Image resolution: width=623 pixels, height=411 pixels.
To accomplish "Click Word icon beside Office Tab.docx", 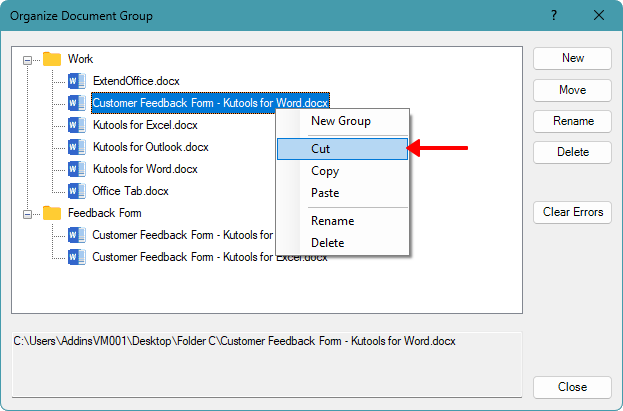I will point(77,191).
